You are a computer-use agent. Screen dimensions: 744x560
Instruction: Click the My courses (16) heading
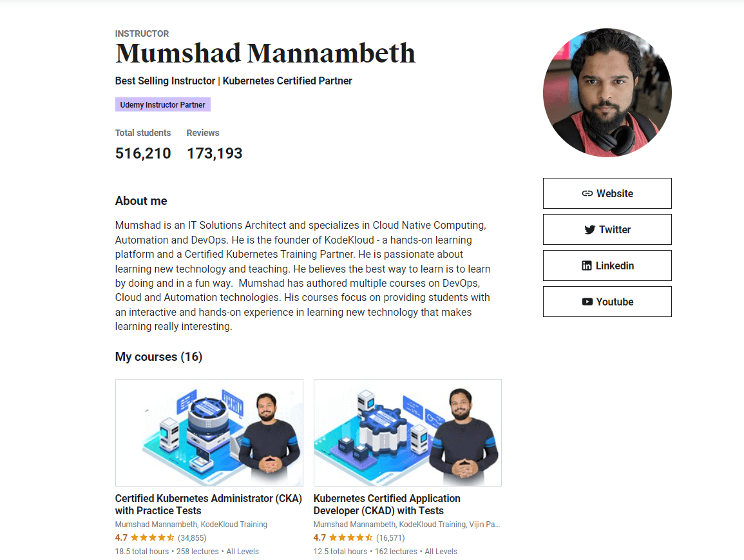(158, 357)
